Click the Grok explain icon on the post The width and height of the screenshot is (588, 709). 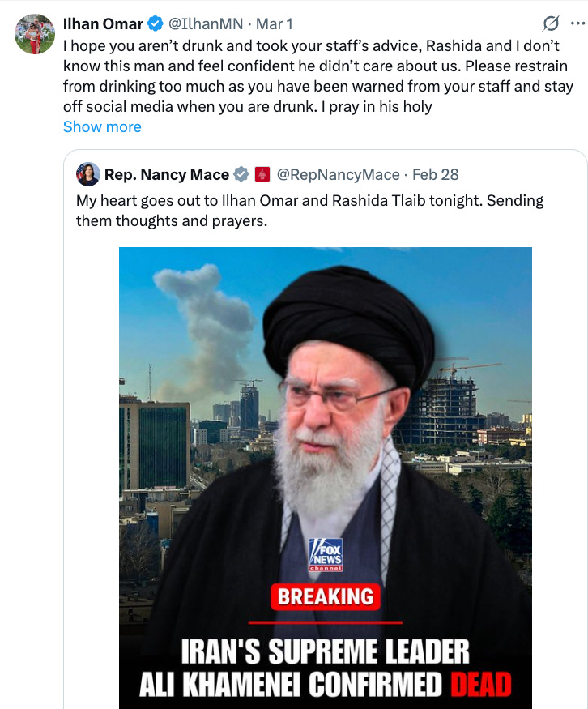551,23
